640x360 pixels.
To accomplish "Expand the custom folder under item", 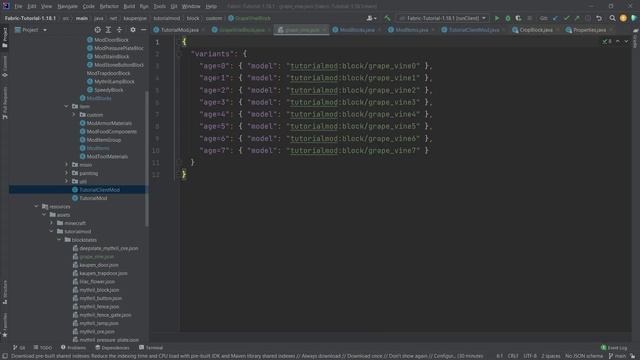I will (74, 115).
